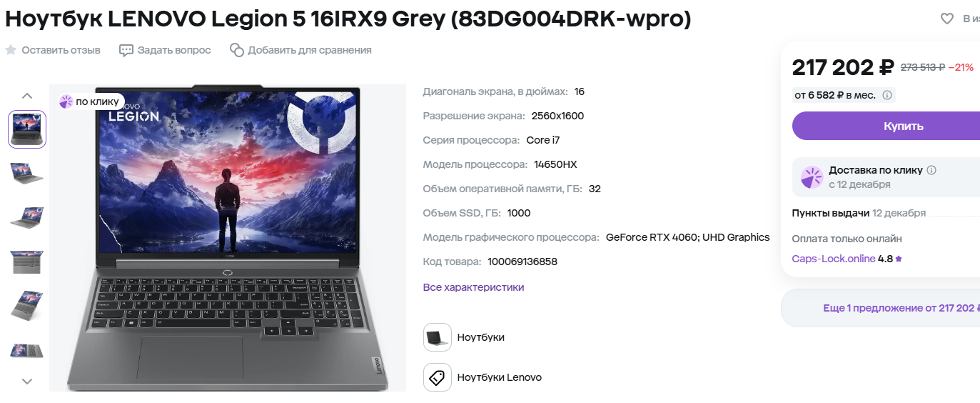Image resolution: width=980 pixels, height=403 pixels.
Task: Click the compare icon 'Добавить для сравнения'
Action: pos(237,50)
